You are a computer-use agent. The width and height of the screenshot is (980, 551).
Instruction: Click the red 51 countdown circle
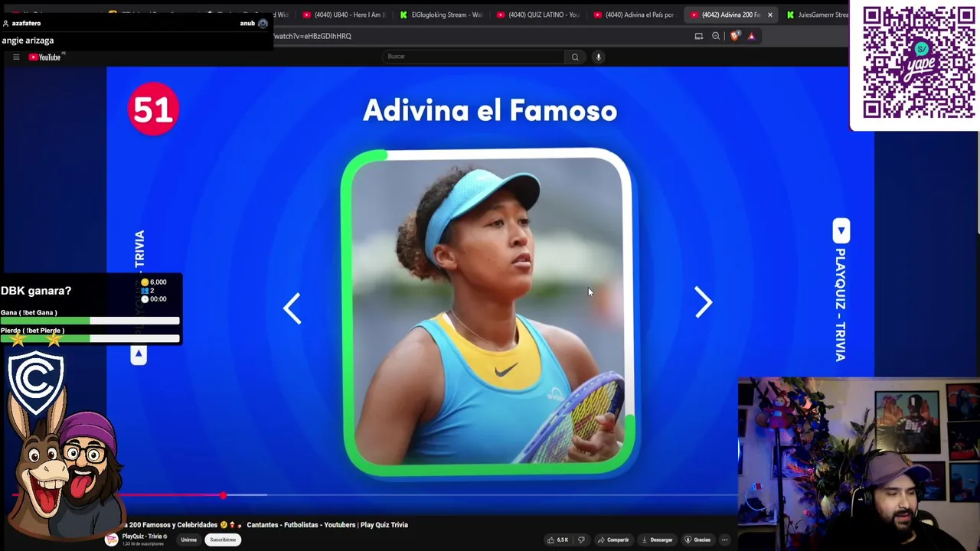pos(153,109)
